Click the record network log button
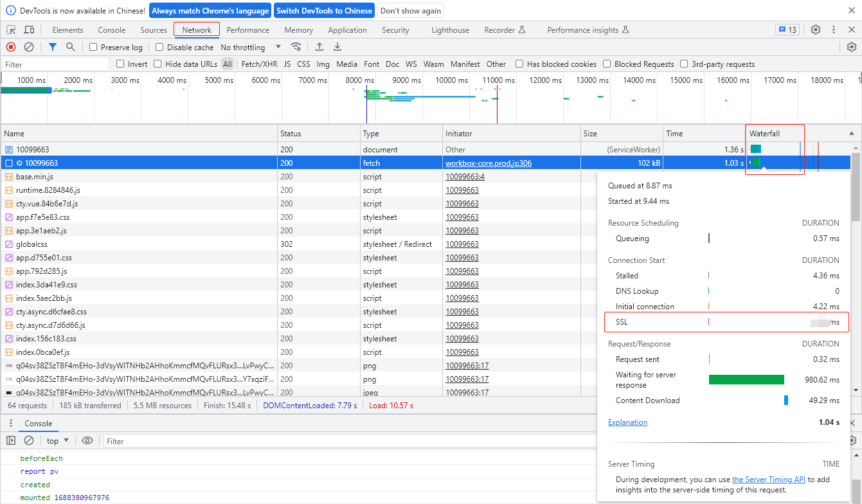Image resolution: width=862 pixels, height=504 pixels. point(11,47)
